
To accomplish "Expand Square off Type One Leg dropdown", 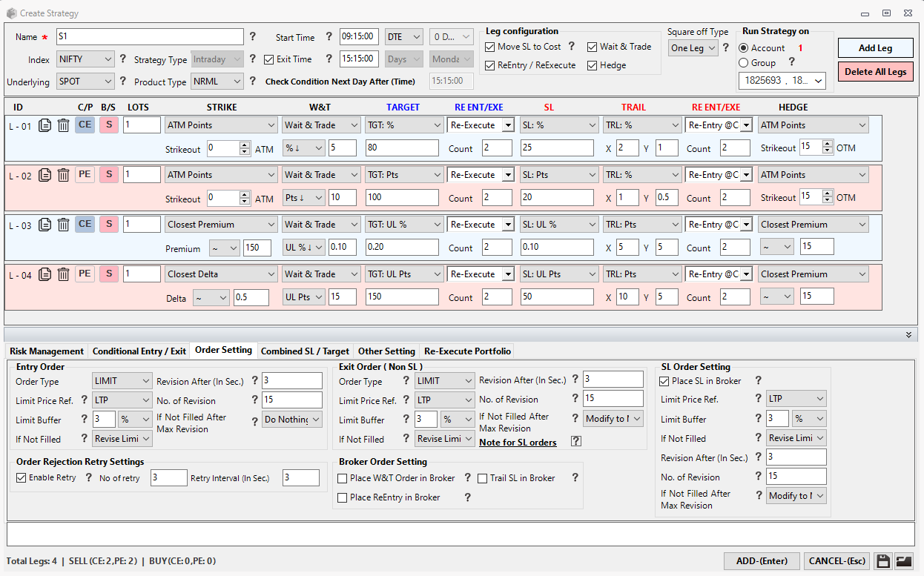I will click(693, 48).
